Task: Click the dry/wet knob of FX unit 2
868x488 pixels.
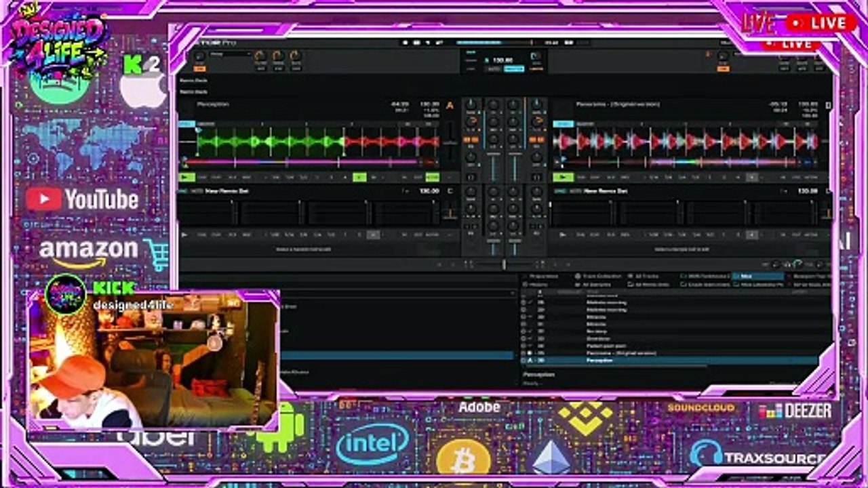Action: point(723,56)
